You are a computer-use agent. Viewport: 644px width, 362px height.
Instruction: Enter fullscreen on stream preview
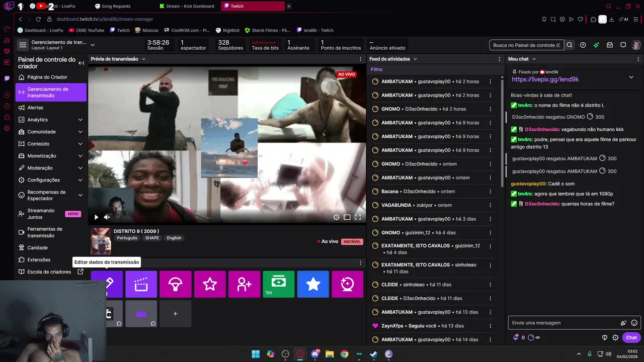tap(358, 217)
